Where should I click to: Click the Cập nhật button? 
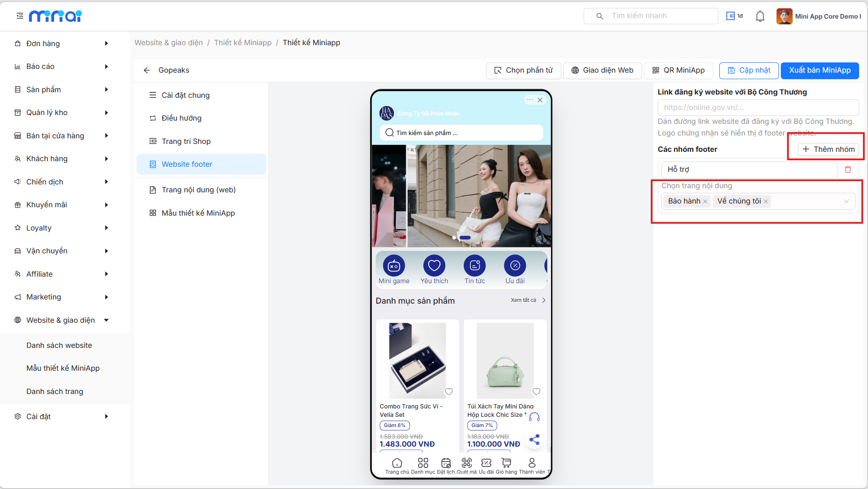click(x=749, y=70)
